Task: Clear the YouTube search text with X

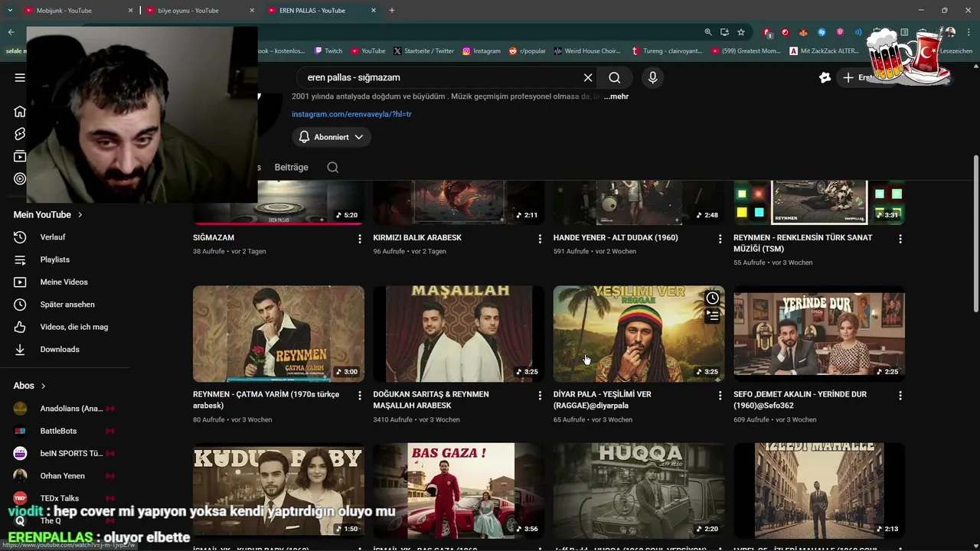Action: (588, 77)
